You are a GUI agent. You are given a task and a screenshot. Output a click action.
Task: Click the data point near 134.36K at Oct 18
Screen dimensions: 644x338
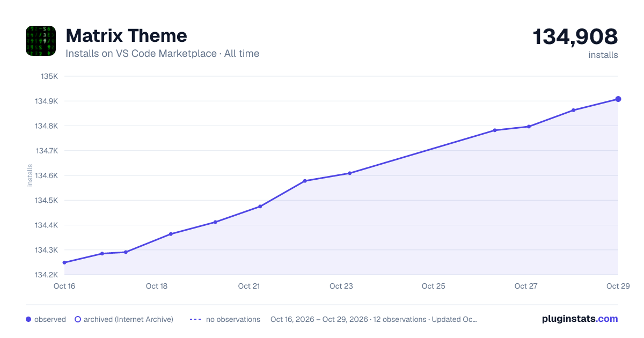click(171, 234)
